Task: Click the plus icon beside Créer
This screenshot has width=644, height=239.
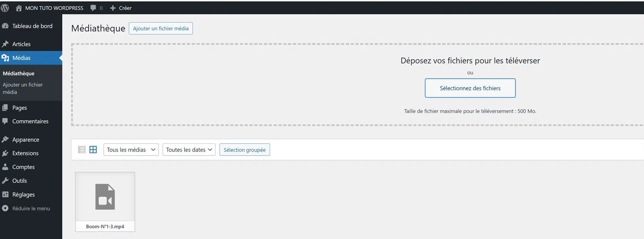Action: [x=113, y=8]
